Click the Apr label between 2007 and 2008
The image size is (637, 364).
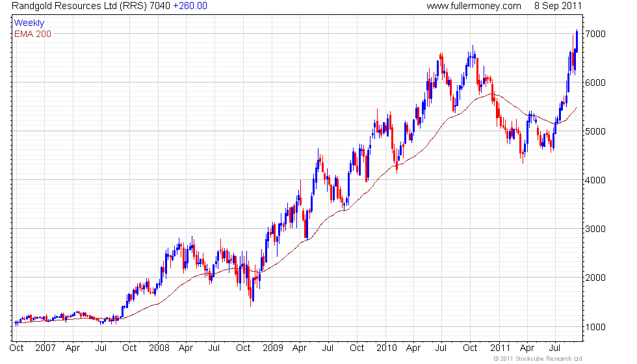click(73, 348)
